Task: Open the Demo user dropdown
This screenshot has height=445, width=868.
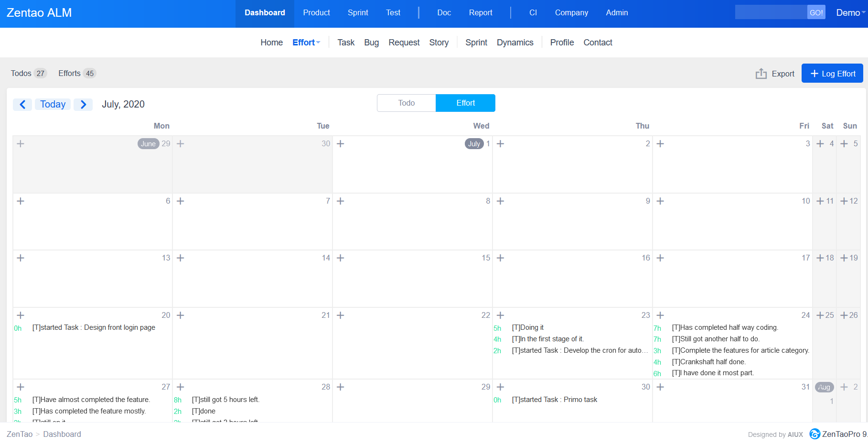Action: 850,13
